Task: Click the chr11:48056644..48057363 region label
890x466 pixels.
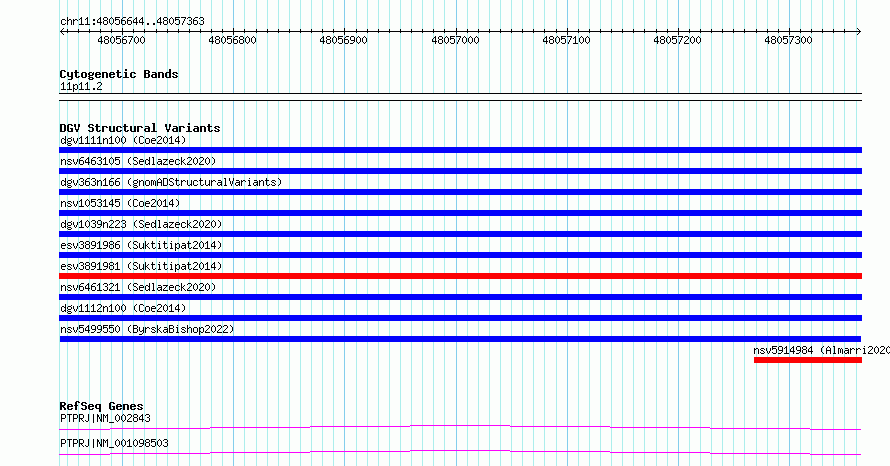Action: coord(132,21)
